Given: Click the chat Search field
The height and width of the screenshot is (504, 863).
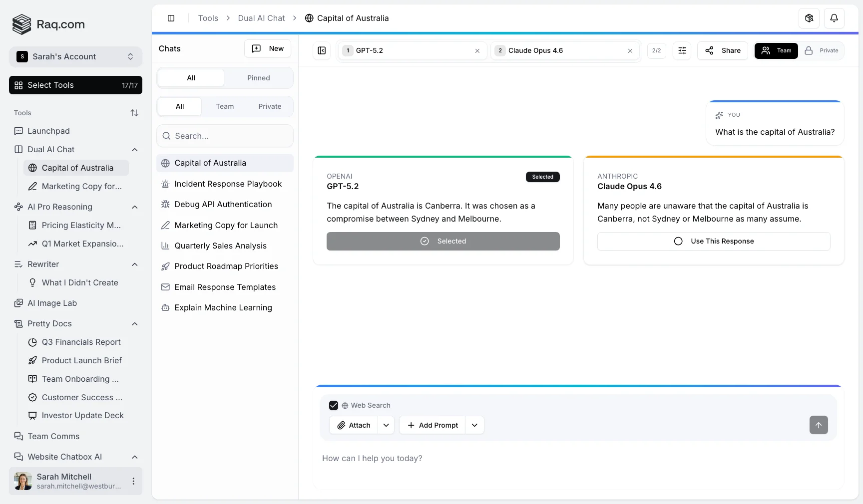Looking at the screenshot, I should tap(225, 136).
